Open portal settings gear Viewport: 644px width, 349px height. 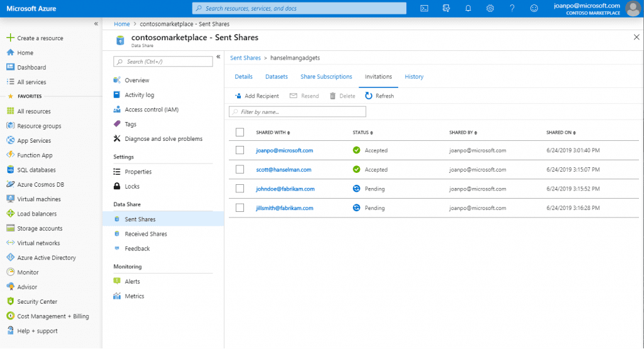490,8
